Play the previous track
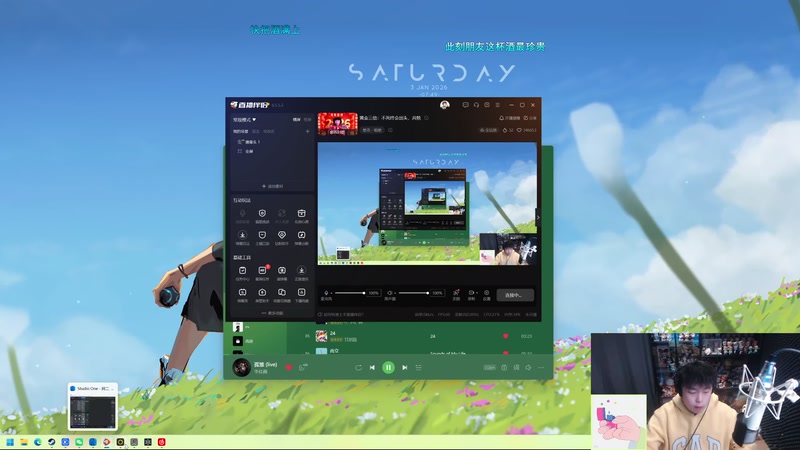800x450 pixels. pos(372,367)
